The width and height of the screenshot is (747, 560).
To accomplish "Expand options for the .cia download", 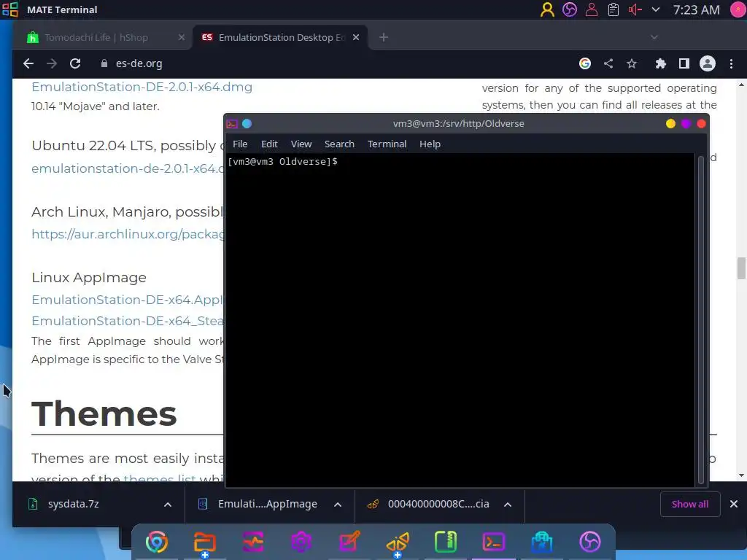I will click(508, 505).
